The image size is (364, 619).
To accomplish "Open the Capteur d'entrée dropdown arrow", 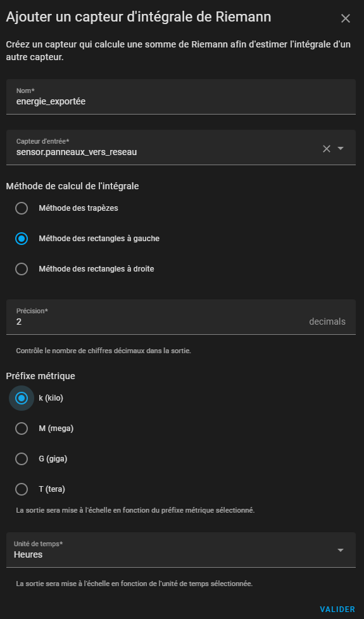I will tap(341, 149).
